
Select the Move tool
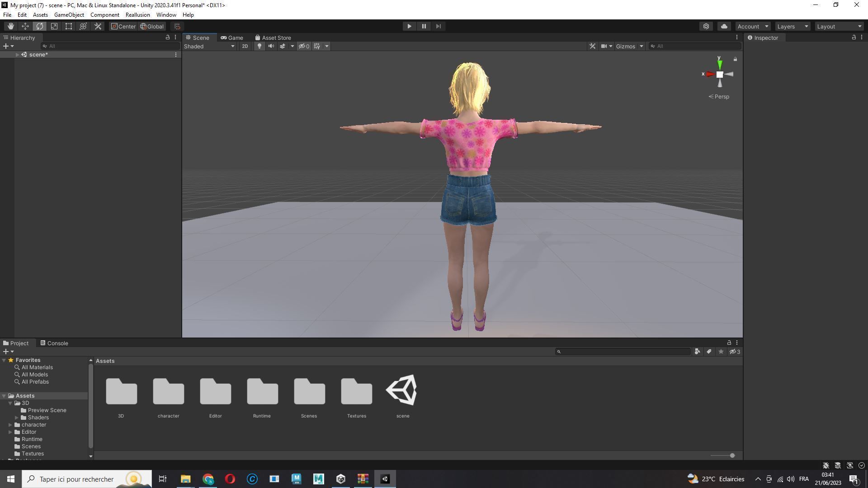pyautogui.click(x=25, y=26)
